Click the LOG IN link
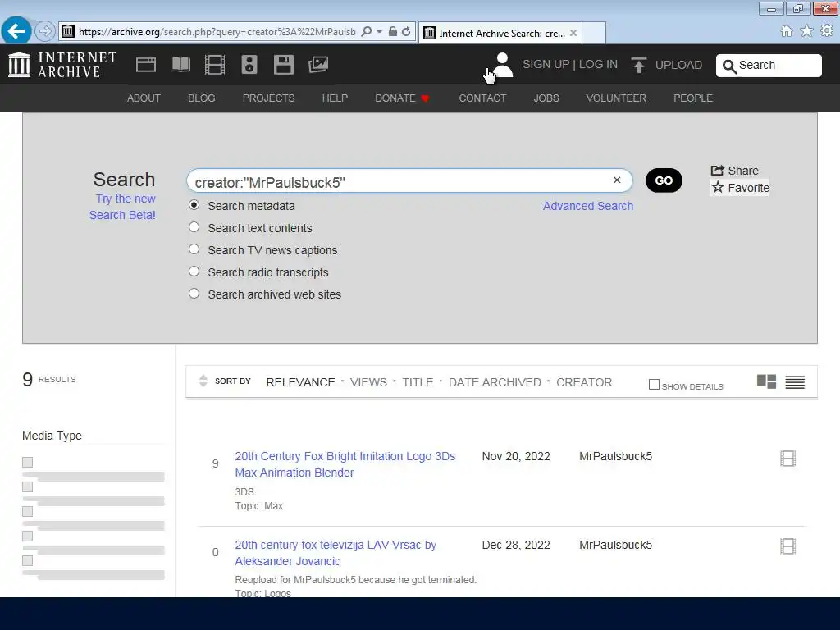This screenshot has height=630, width=840. pyautogui.click(x=598, y=64)
